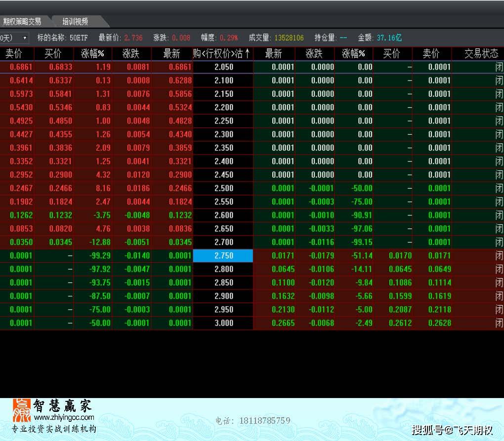
Task: Click call percent change -12.88
Action: tap(99, 242)
